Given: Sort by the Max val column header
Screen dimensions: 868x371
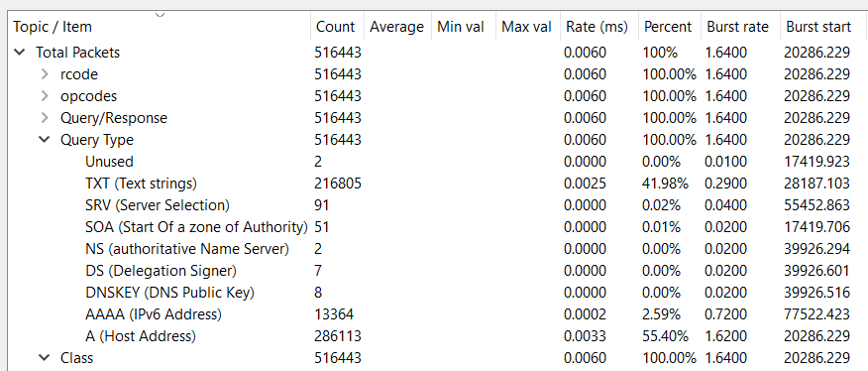Looking at the screenshot, I should coord(526,27).
